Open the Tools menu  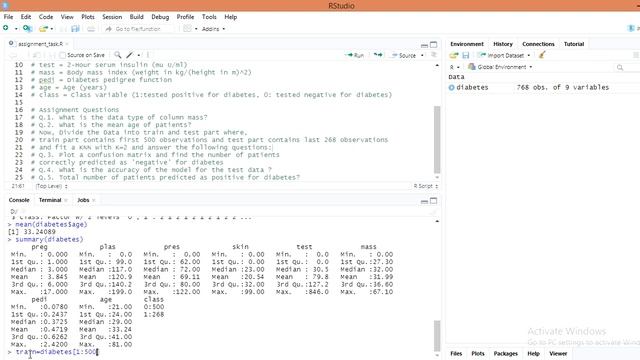click(209, 17)
